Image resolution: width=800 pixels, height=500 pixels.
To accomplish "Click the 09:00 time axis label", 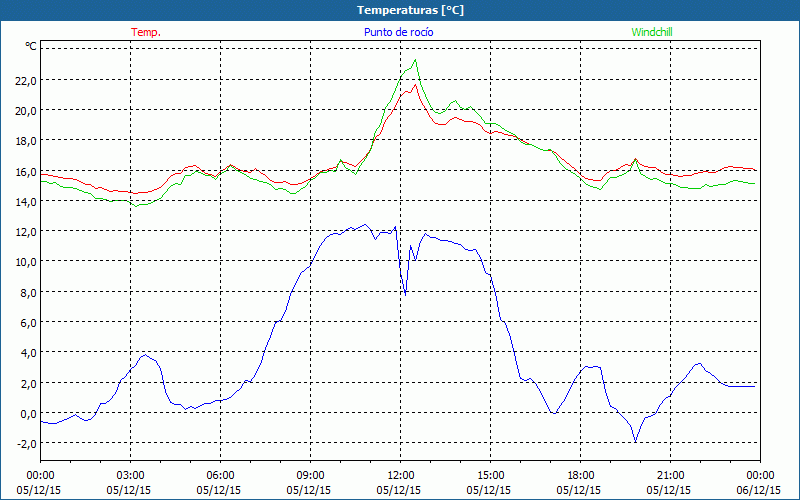I will point(310,476).
